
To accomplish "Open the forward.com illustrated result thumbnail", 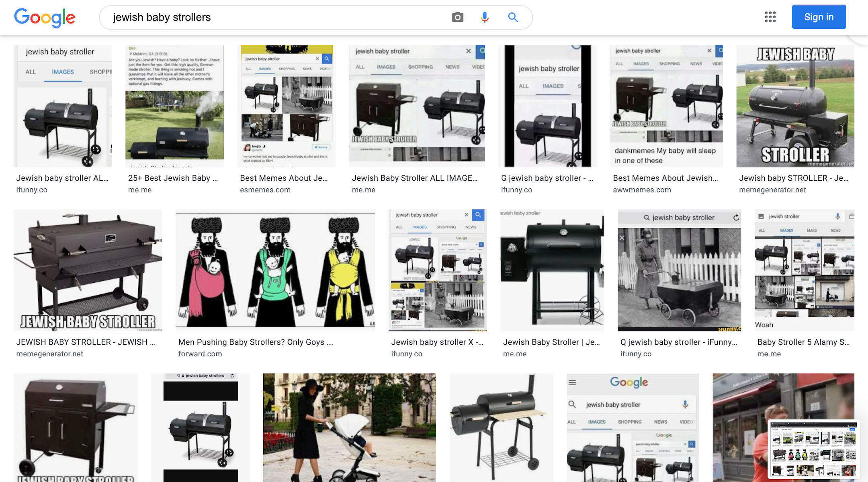I will [275, 270].
